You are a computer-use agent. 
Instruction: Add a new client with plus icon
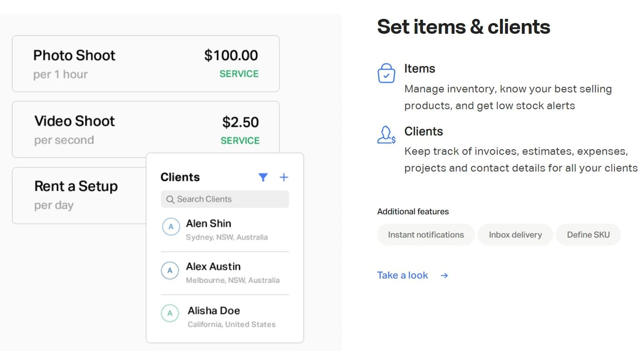[x=284, y=177]
